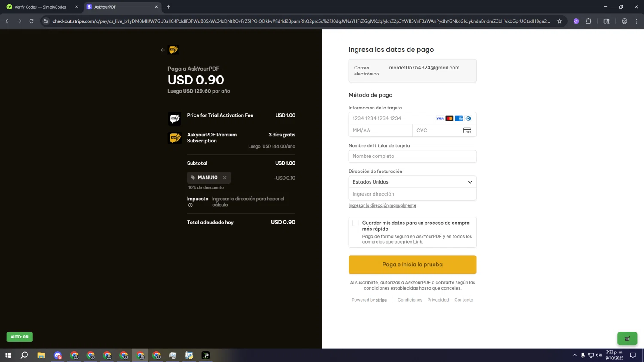Focus the Ingresar dirección field

click(x=413, y=194)
